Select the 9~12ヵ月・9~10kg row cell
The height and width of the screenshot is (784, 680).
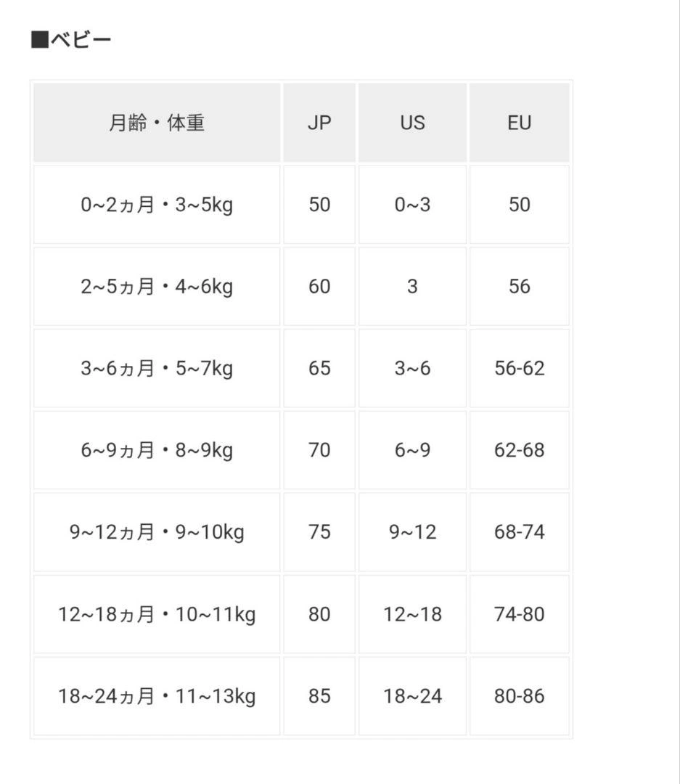(157, 533)
